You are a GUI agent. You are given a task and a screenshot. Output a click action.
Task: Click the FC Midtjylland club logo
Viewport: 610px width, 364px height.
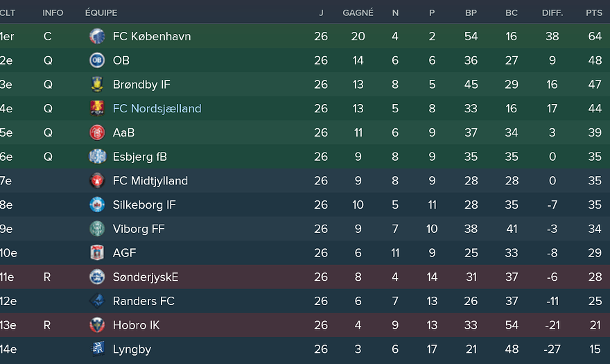tap(97, 181)
